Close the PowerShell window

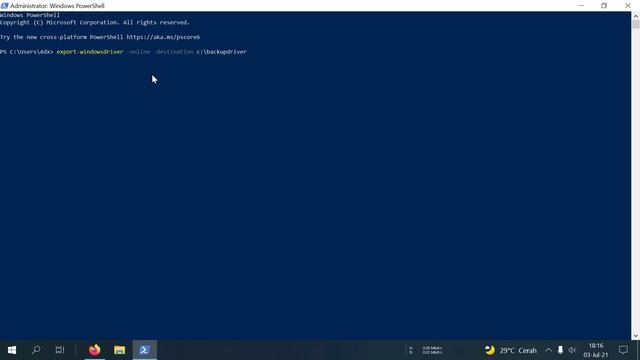point(628,6)
